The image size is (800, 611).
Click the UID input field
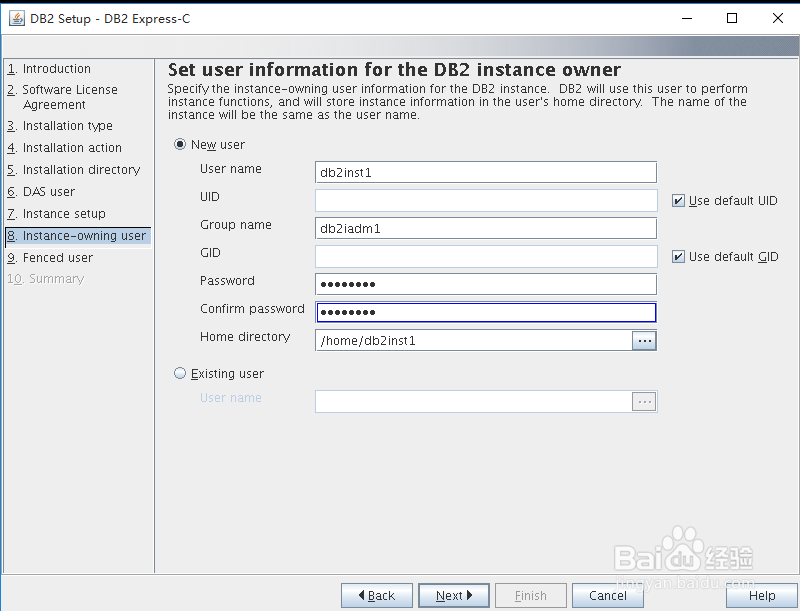click(x=486, y=200)
